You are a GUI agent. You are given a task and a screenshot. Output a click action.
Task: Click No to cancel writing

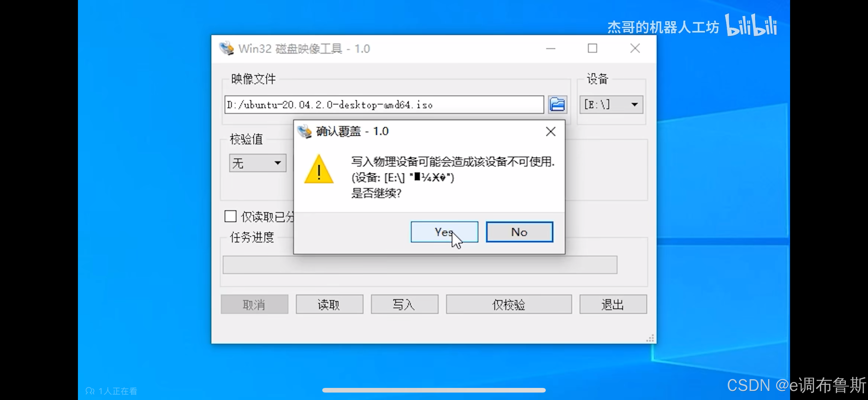pyautogui.click(x=519, y=232)
